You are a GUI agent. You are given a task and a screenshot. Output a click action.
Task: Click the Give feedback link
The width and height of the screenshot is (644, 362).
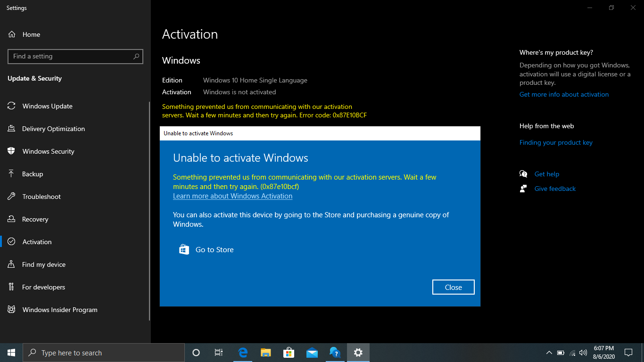click(555, 189)
